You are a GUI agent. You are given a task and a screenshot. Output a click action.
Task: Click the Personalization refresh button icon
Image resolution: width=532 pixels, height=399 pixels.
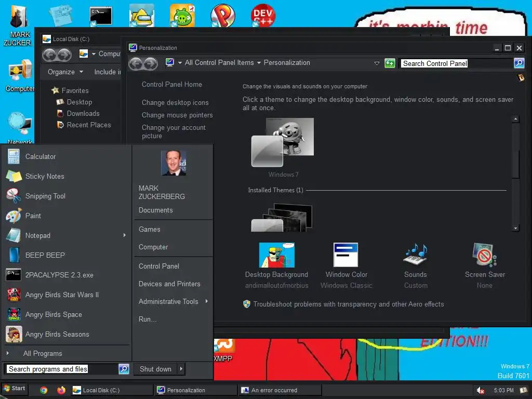[x=390, y=63]
